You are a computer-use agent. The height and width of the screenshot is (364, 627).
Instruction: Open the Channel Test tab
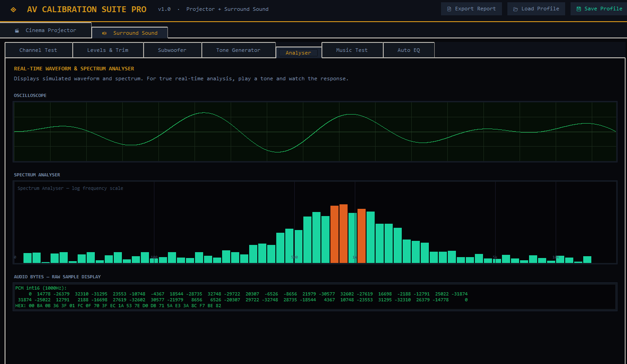[x=38, y=50]
